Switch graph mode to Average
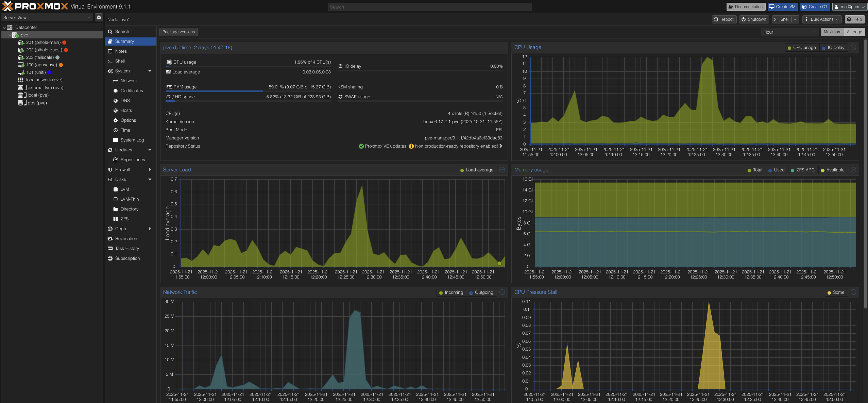The width and height of the screenshot is (868, 403). (x=854, y=32)
